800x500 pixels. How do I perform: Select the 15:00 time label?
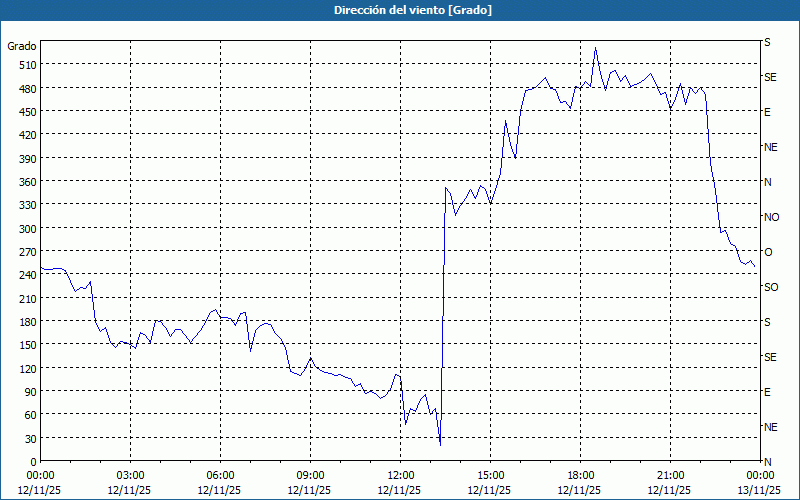[x=491, y=476]
